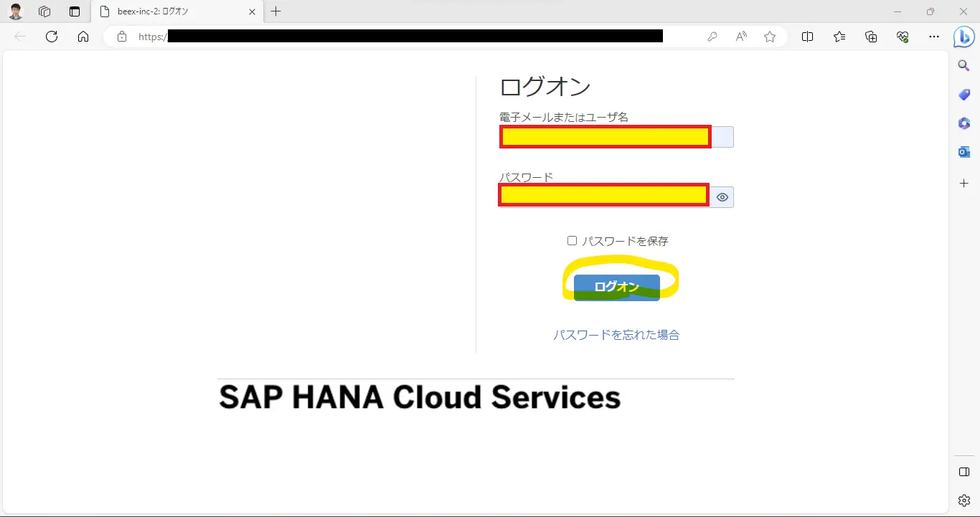Open the Collections panel
This screenshot has height=517, width=980.
[x=871, y=37]
